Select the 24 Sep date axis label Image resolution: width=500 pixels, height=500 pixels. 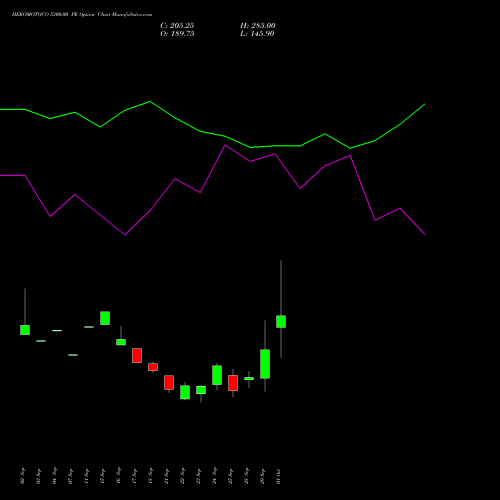click(x=214, y=476)
